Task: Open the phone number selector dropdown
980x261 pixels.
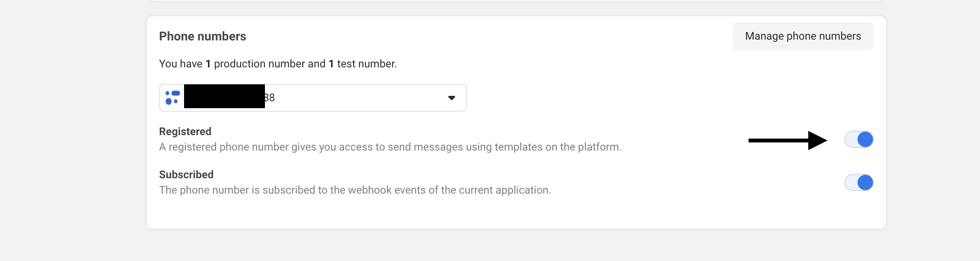Action: pos(347,98)
